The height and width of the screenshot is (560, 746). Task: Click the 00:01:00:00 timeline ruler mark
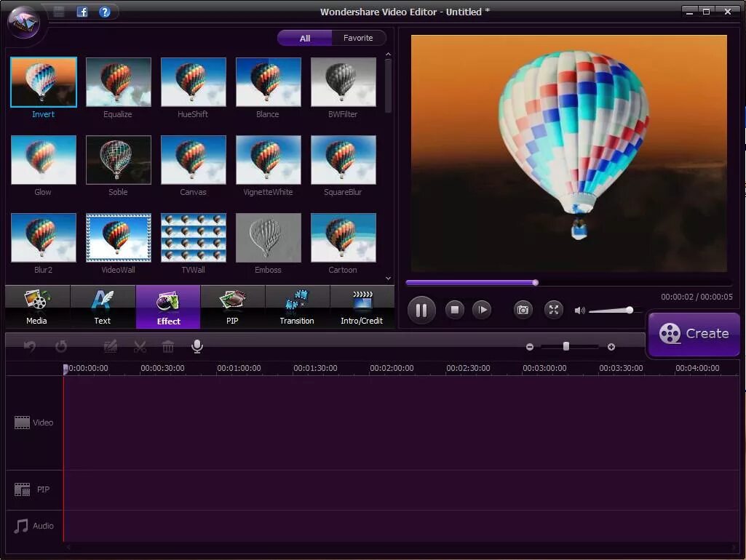[x=239, y=369]
